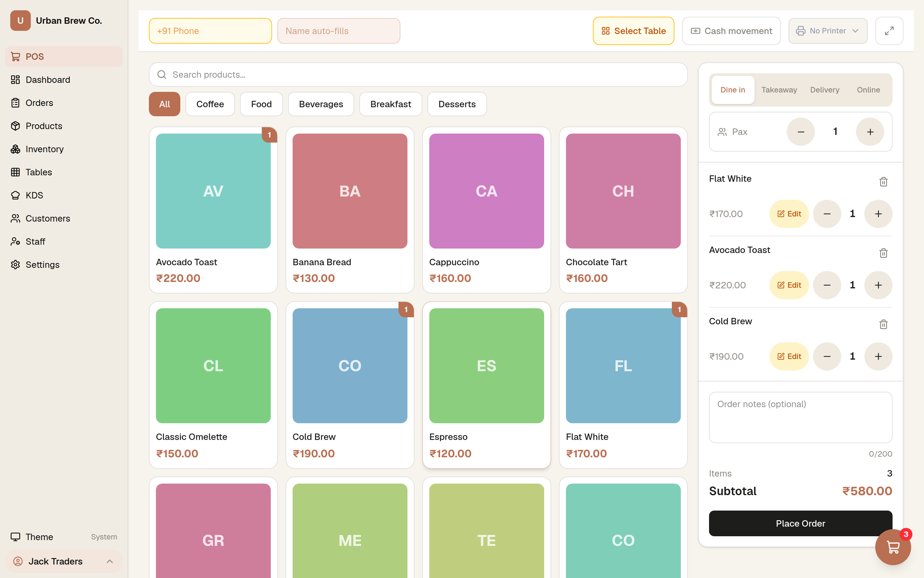View the Customers list
924x578 pixels.
click(x=64, y=218)
